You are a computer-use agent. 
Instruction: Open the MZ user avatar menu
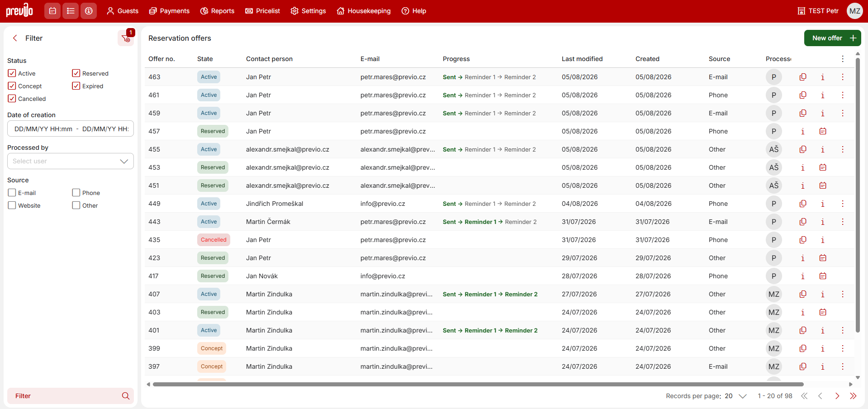tap(855, 11)
